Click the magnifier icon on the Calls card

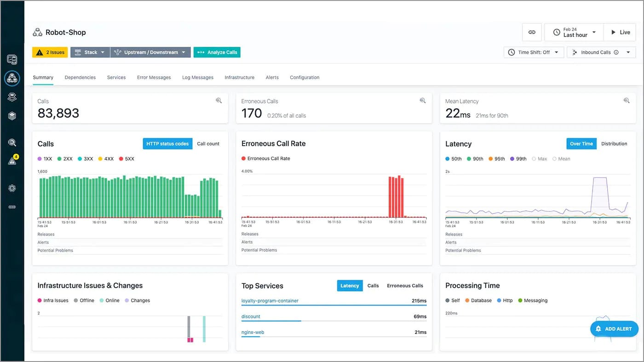pos(219,100)
